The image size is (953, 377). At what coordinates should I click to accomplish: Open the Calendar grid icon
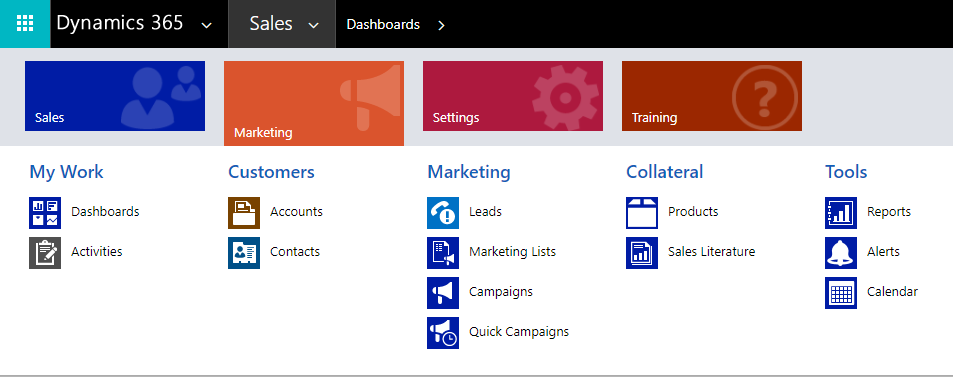pyautogui.click(x=841, y=293)
